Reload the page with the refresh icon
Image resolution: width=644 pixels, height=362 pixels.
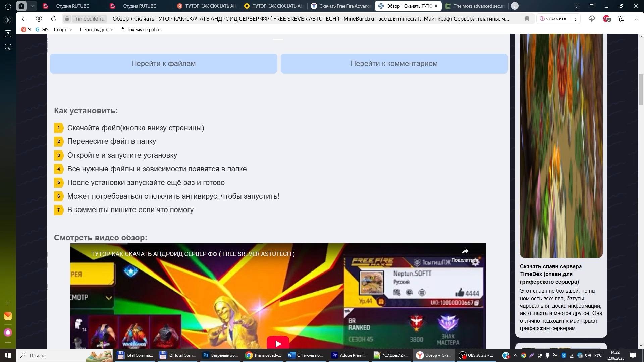(x=54, y=19)
